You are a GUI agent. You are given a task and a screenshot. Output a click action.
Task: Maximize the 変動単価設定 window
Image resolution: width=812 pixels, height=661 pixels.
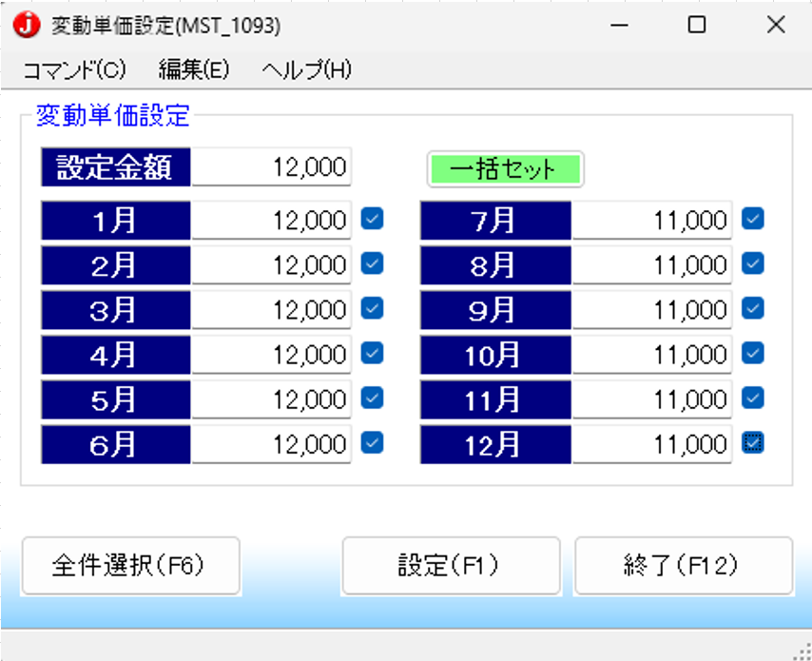tap(697, 25)
